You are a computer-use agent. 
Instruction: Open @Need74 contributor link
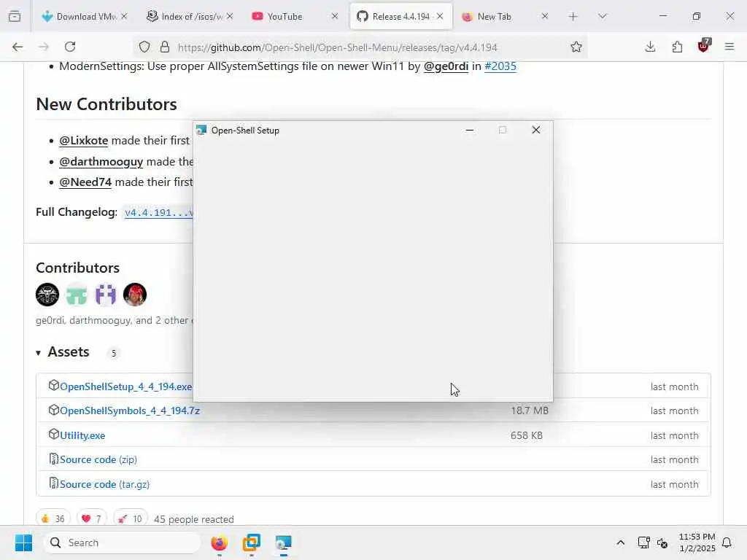(85, 182)
